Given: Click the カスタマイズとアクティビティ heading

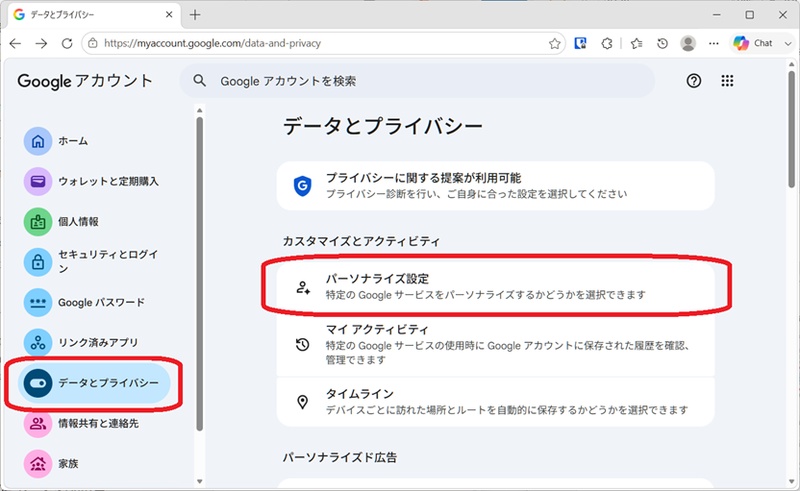Looking at the screenshot, I should pos(361,241).
